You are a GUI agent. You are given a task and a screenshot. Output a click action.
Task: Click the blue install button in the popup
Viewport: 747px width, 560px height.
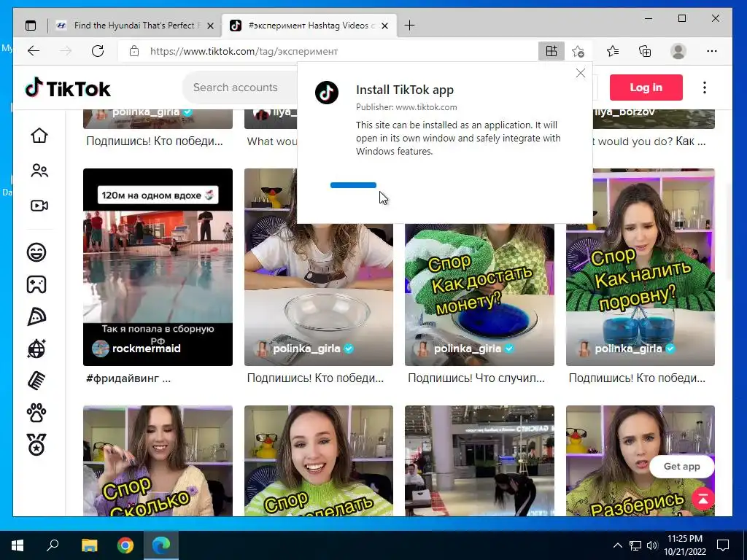pyautogui.click(x=353, y=185)
